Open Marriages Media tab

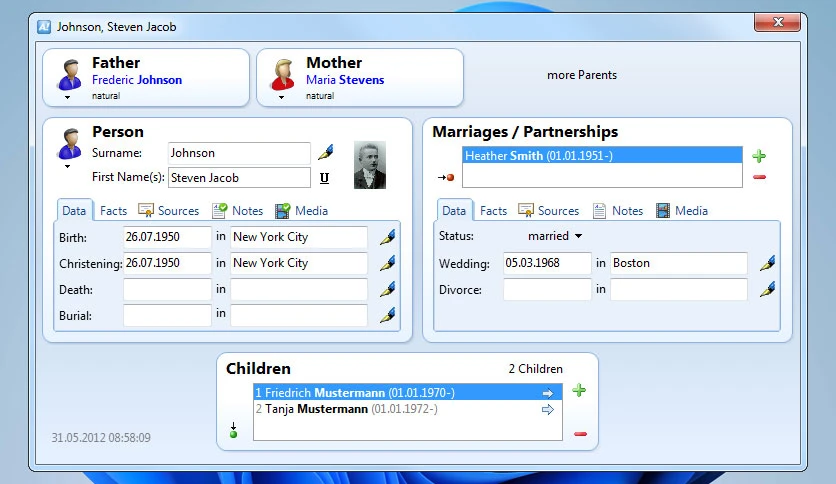[x=682, y=211]
